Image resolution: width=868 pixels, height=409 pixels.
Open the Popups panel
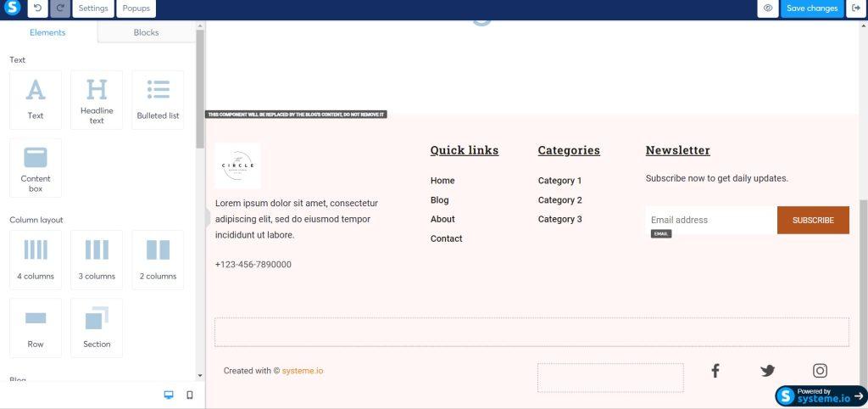[x=136, y=8]
